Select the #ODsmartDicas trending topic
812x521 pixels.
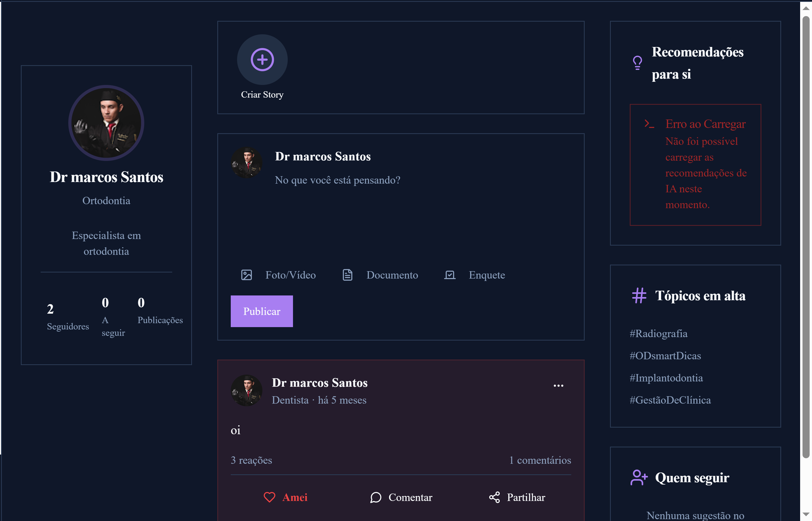pyautogui.click(x=666, y=356)
